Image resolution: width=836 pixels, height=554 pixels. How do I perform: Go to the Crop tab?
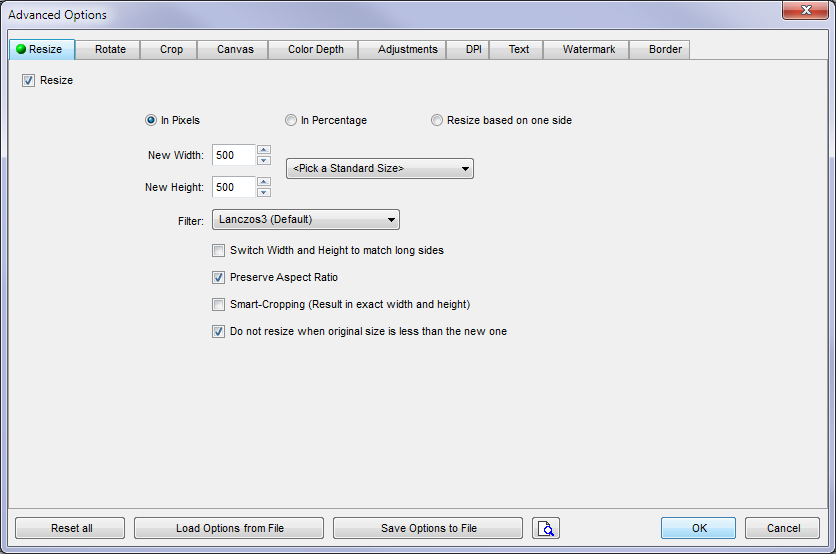171,49
